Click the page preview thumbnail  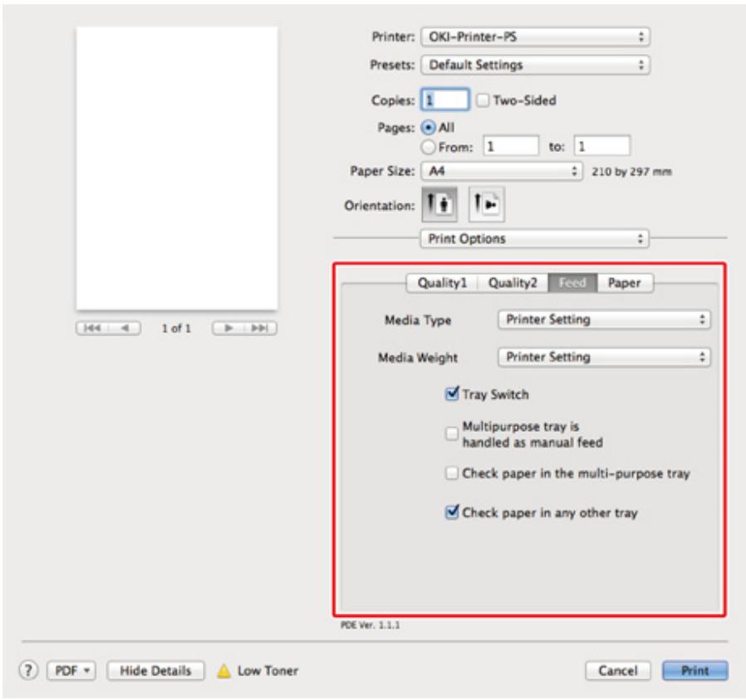177,169
